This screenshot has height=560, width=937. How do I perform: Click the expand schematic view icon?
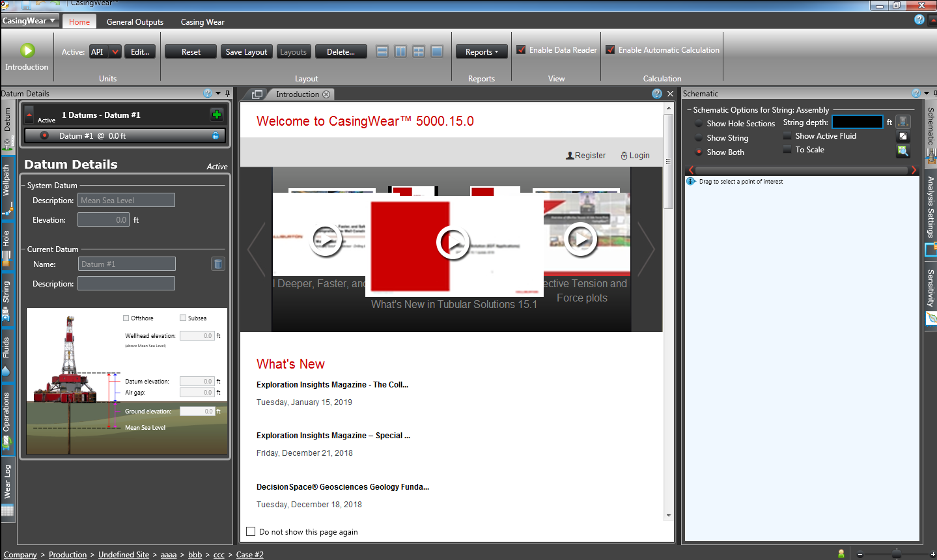903,136
